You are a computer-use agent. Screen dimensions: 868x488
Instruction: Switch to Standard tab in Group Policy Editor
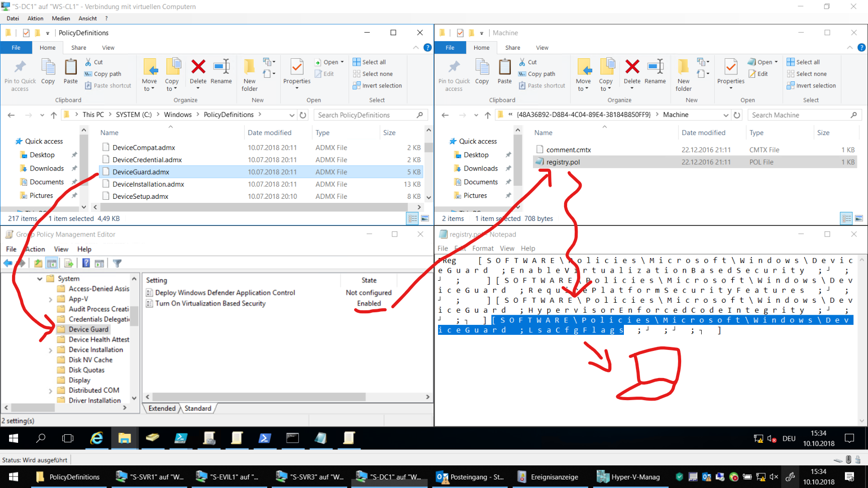[198, 408]
